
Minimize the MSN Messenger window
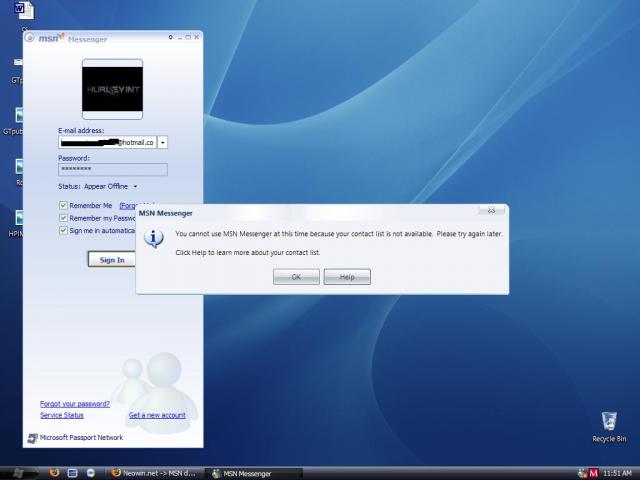pyautogui.click(x=180, y=38)
